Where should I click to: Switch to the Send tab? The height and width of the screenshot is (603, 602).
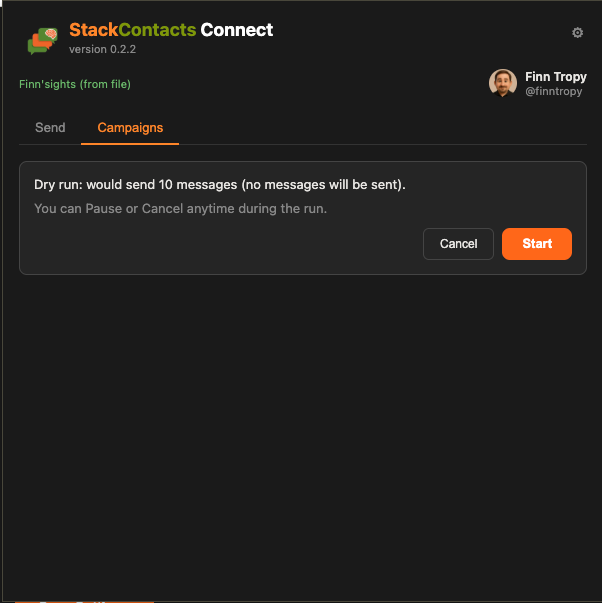(x=50, y=128)
